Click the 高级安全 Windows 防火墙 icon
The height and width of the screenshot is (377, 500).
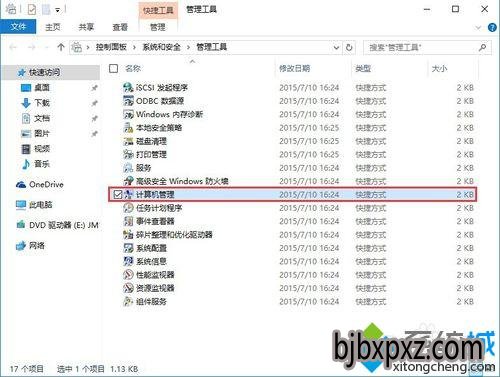pyautogui.click(x=128, y=181)
